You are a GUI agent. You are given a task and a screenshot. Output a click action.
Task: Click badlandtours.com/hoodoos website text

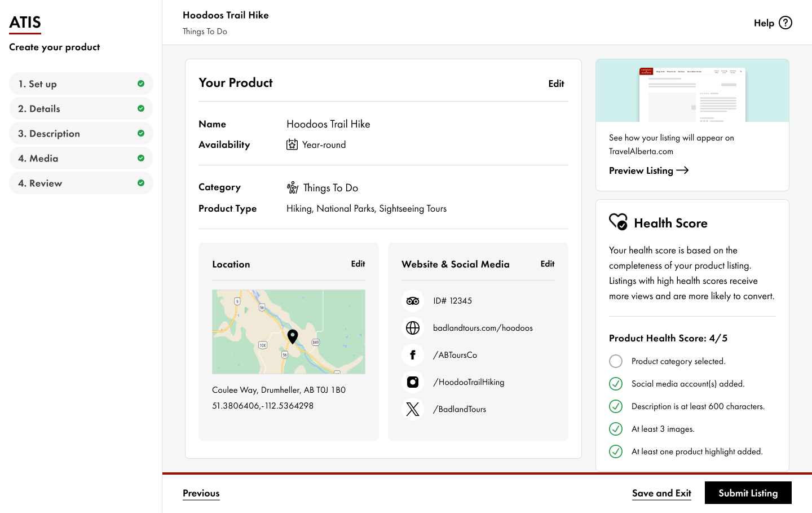[x=483, y=328]
